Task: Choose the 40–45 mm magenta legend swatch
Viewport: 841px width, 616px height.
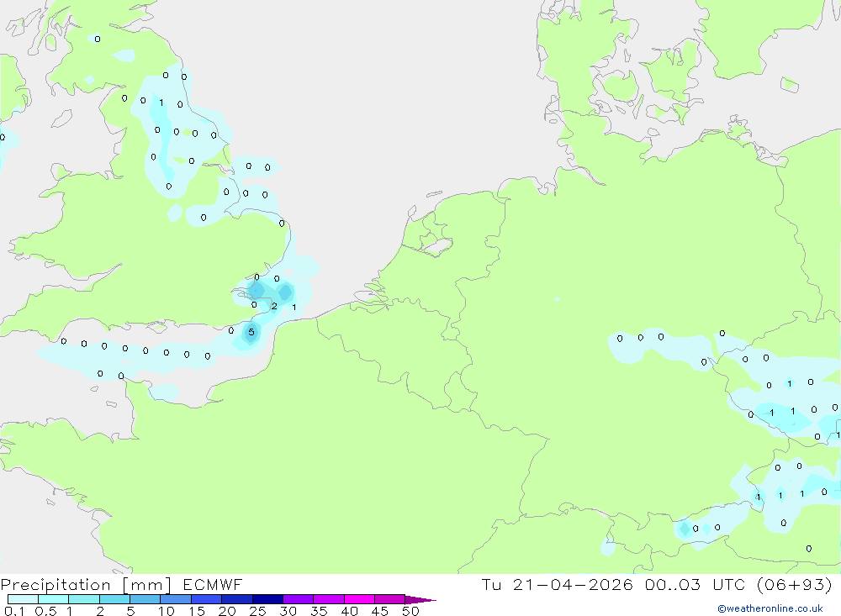Action: [x=359, y=599]
